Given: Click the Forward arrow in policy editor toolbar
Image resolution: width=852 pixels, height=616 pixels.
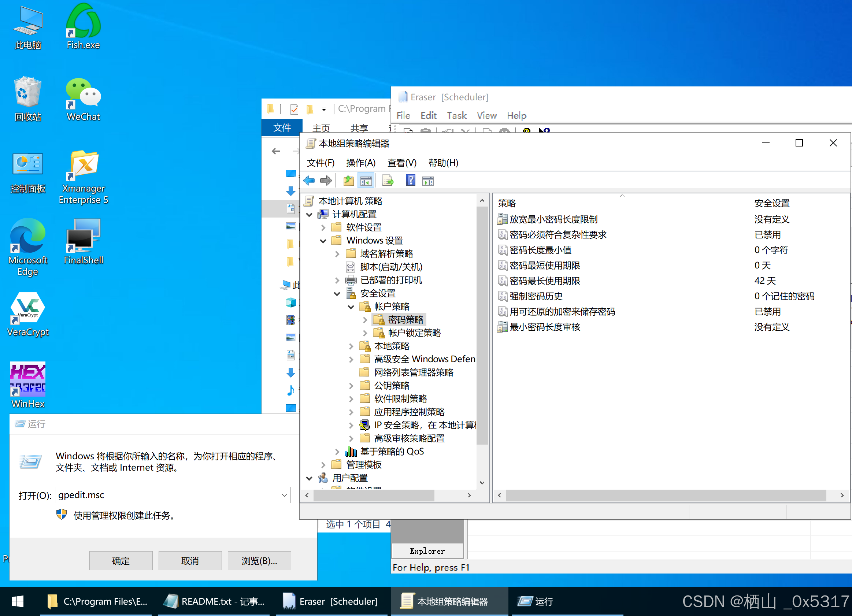Looking at the screenshot, I should point(326,181).
